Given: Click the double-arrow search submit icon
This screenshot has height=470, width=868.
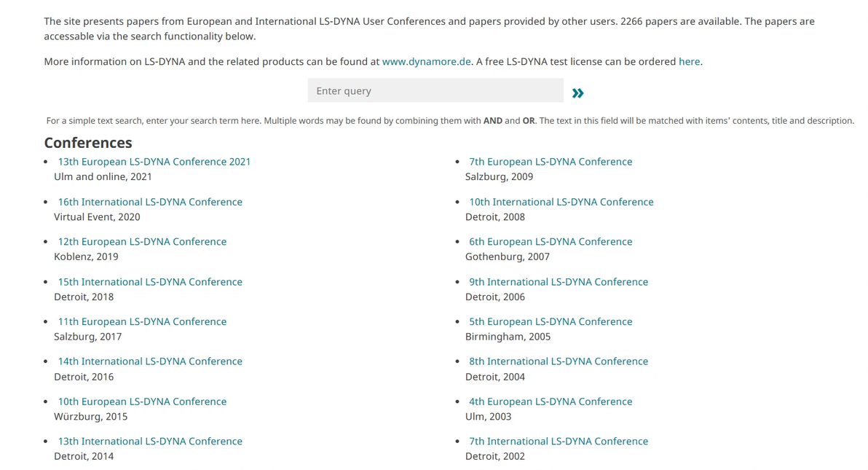Looking at the screenshot, I should point(578,93).
